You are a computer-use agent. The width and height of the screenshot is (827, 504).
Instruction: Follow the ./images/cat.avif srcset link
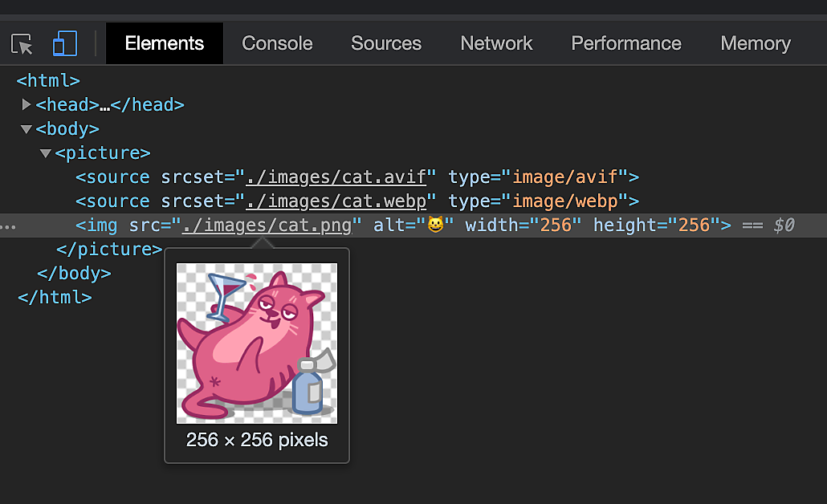340,177
